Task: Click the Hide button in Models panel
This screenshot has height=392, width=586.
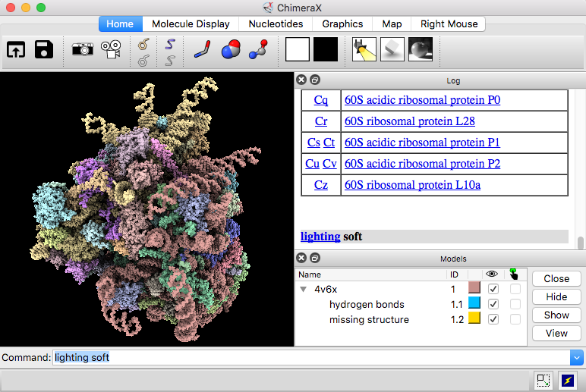Action: point(556,296)
